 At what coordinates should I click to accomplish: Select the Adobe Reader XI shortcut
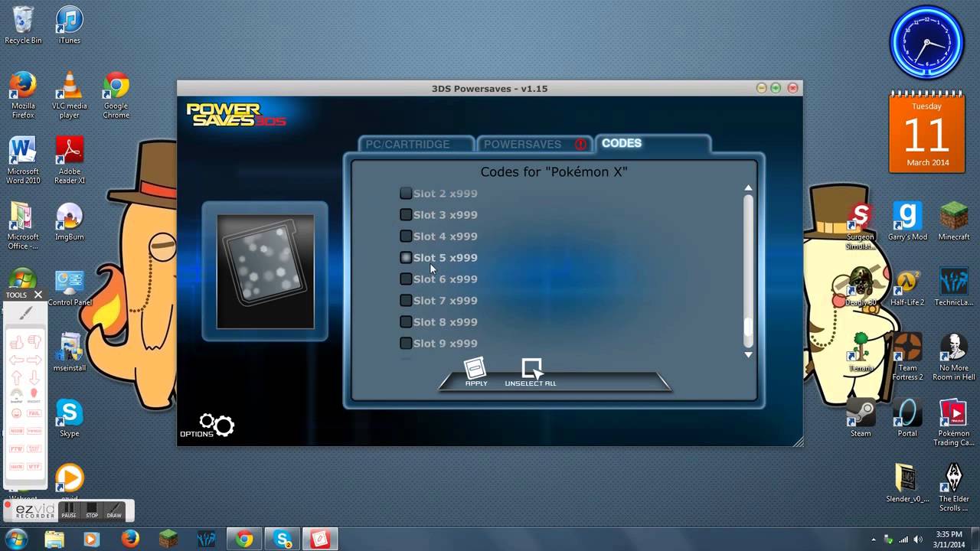[69, 161]
